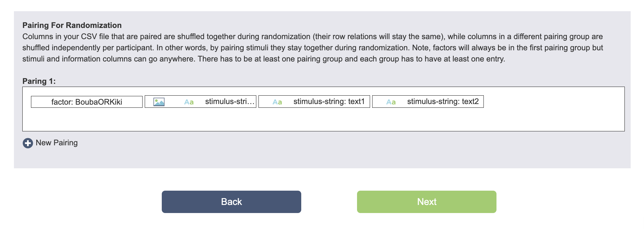
Task: Click the empty area inside Pairing 1 box
Action: 323,120
